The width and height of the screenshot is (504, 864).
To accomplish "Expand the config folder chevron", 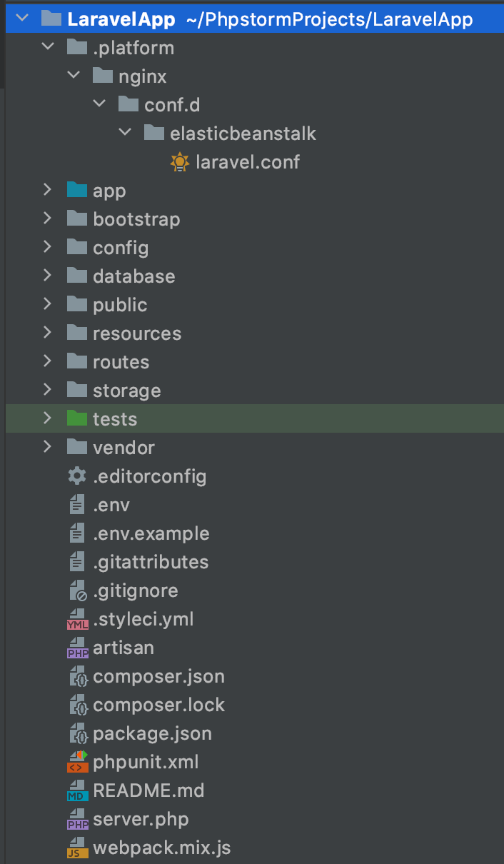I will point(48,247).
